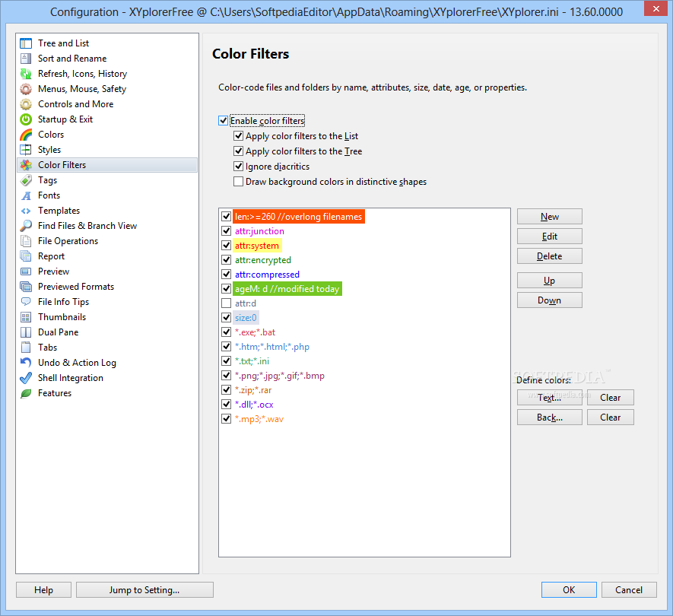Open the Text color picker
673x616 pixels.
point(549,398)
